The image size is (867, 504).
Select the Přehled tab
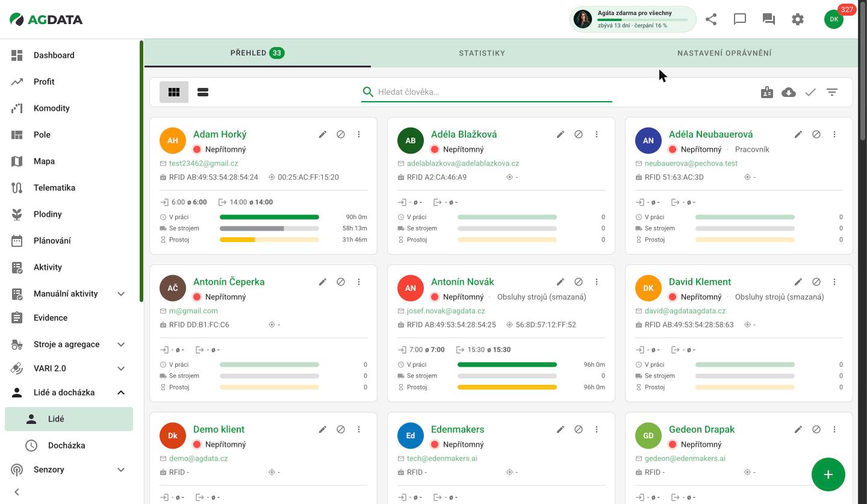click(x=258, y=53)
